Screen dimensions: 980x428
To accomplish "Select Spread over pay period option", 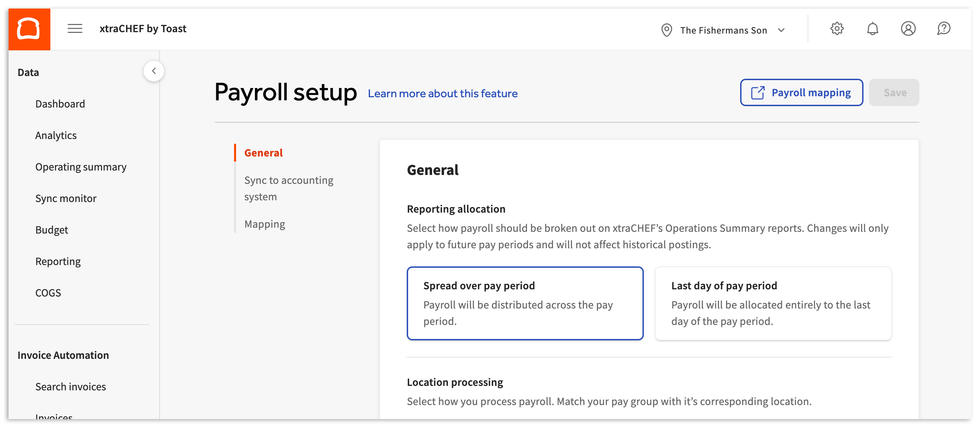I will point(525,303).
